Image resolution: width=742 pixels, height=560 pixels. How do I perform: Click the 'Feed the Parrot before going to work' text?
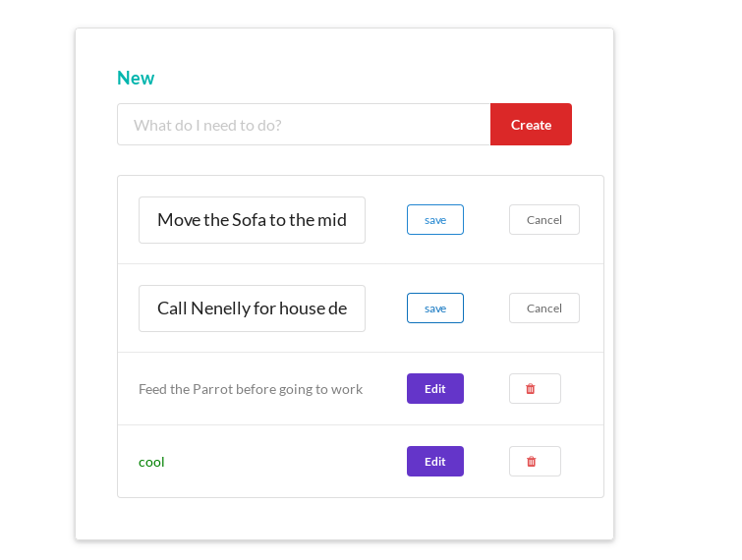click(251, 389)
